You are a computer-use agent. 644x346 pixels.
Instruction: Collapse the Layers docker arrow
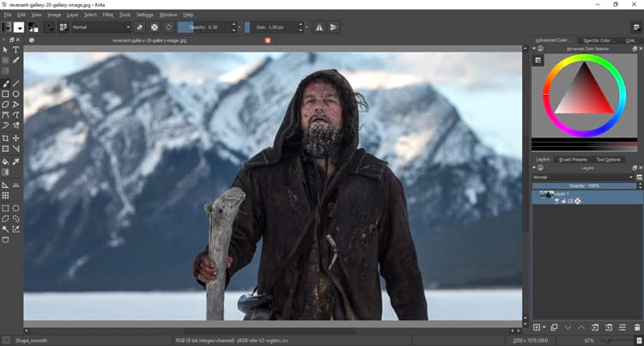pyautogui.click(x=534, y=167)
